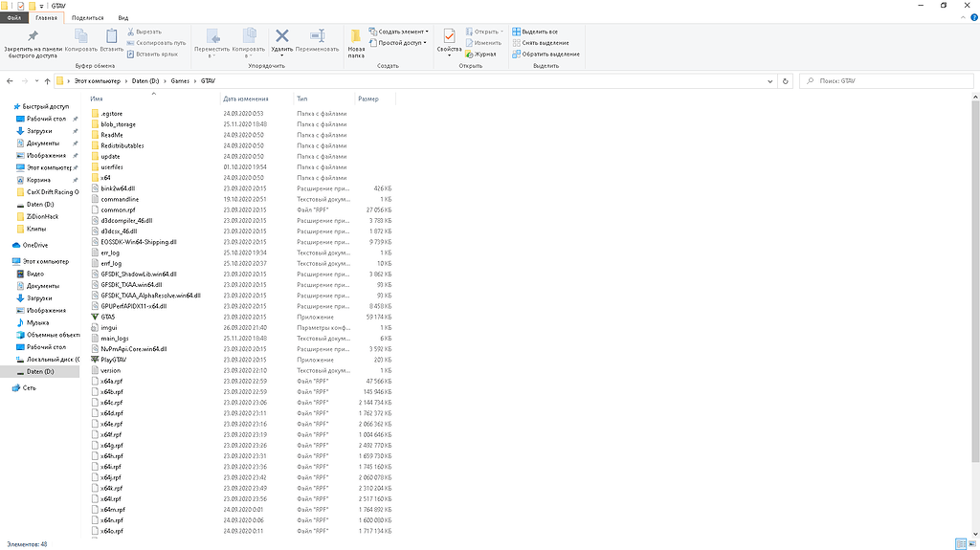This screenshot has width=980, height=550.
Task: Choose Вставить ярлык command
Action: coord(152,54)
